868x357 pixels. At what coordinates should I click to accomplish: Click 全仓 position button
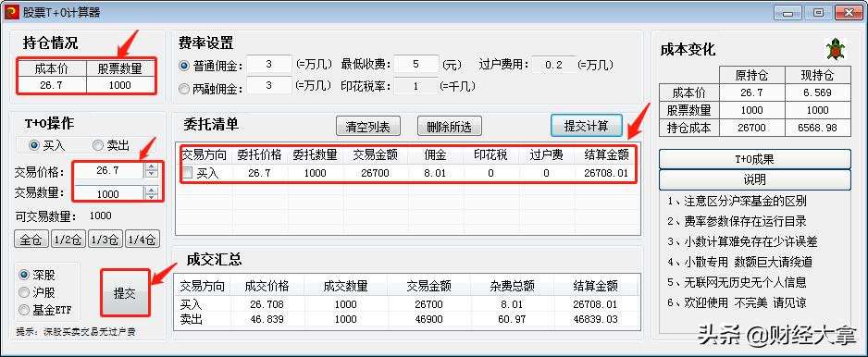(31, 240)
